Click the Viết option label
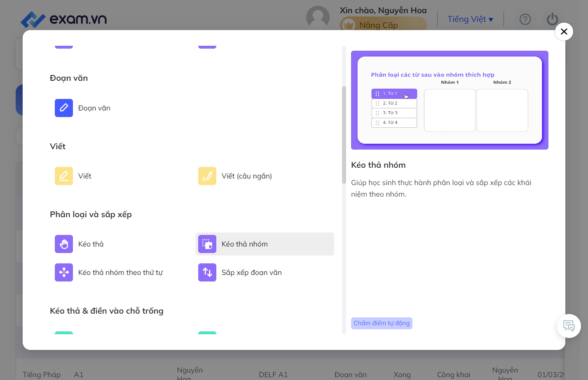 (x=85, y=176)
